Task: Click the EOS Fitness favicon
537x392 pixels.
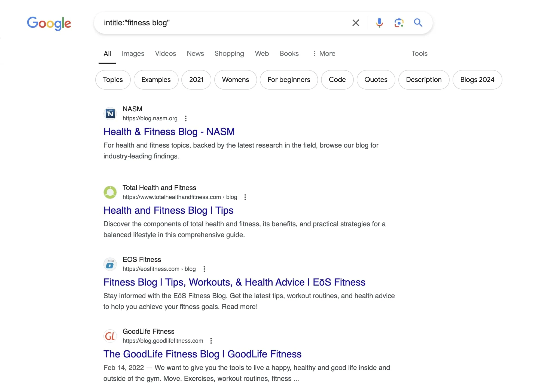Action: point(110,264)
